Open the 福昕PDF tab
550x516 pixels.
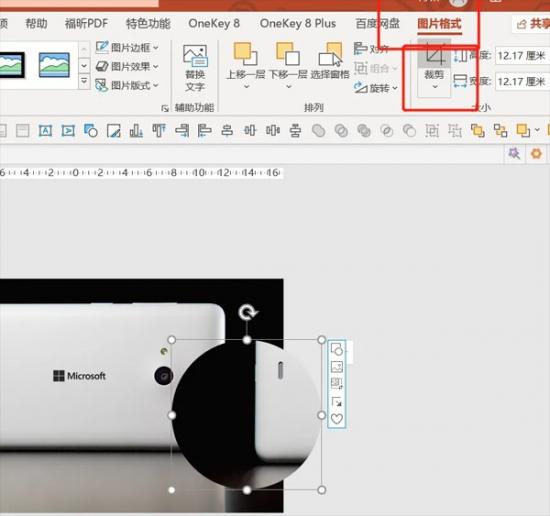(86, 24)
